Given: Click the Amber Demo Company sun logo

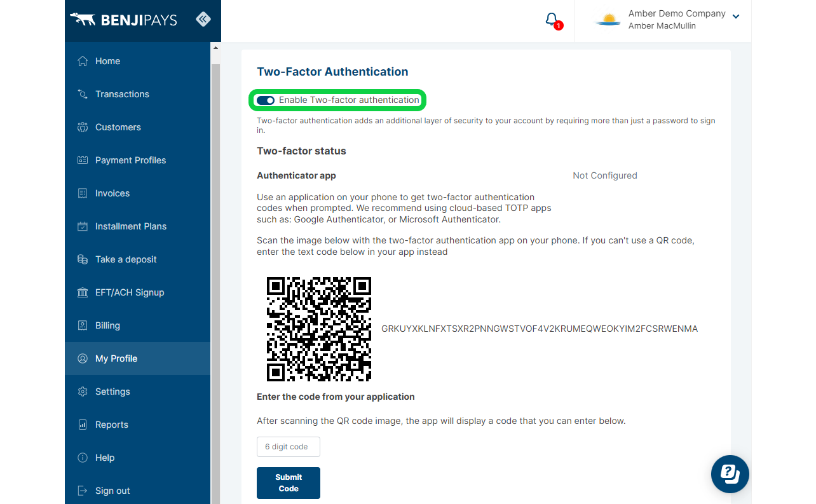Looking at the screenshot, I should 608,20.
